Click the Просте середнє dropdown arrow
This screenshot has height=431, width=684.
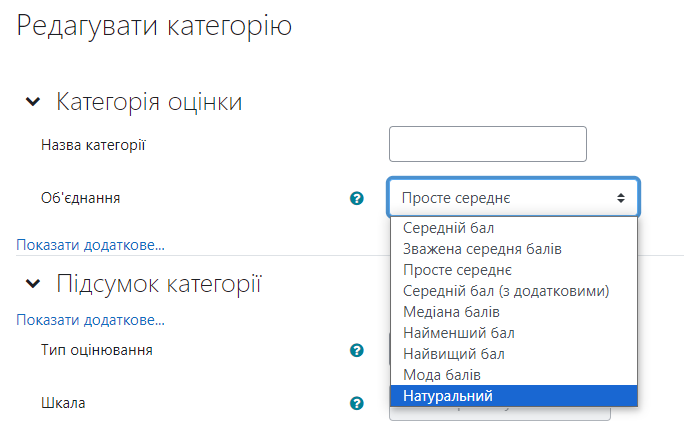point(621,198)
